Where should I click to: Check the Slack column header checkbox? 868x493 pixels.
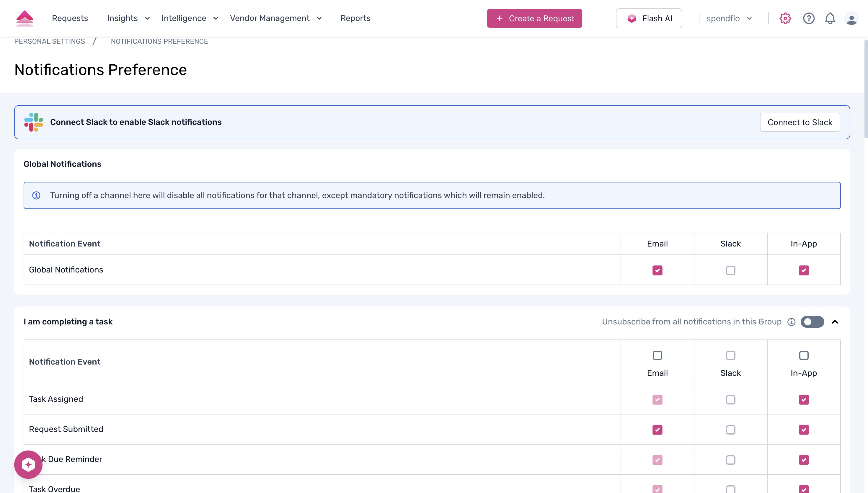click(x=730, y=355)
